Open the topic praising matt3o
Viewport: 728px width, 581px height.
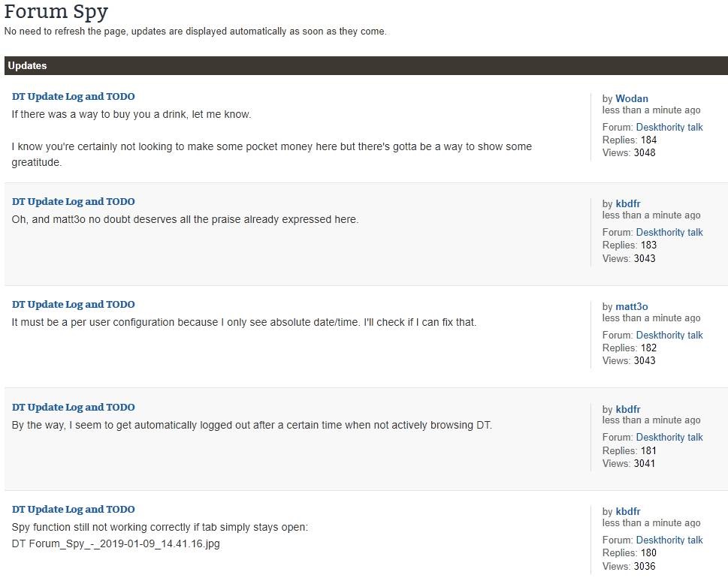point(73,201)
